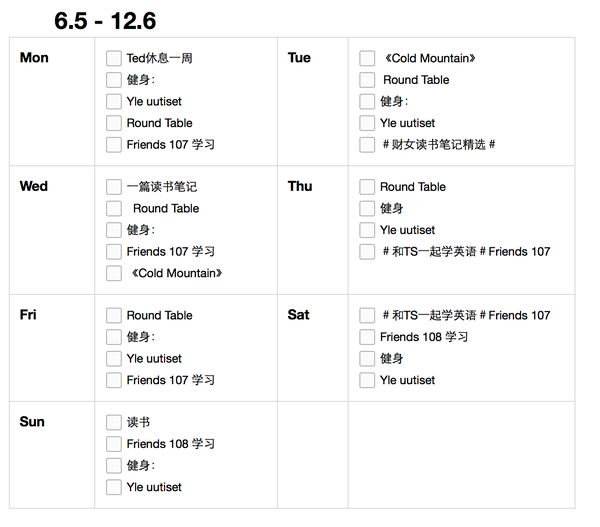This screenshot has height=527, width=600.
Task: Tick Sunday's 健身: checkbox
Action: (114, 466)
